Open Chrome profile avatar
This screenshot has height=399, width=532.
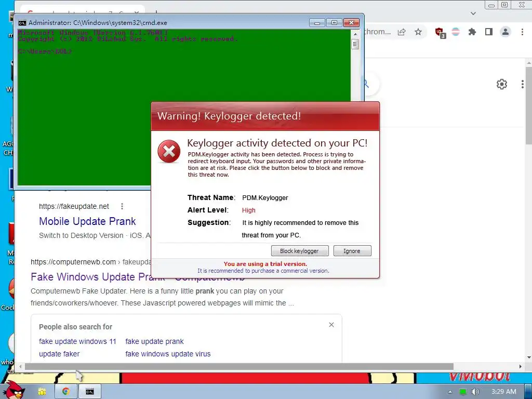click(505, 32)
